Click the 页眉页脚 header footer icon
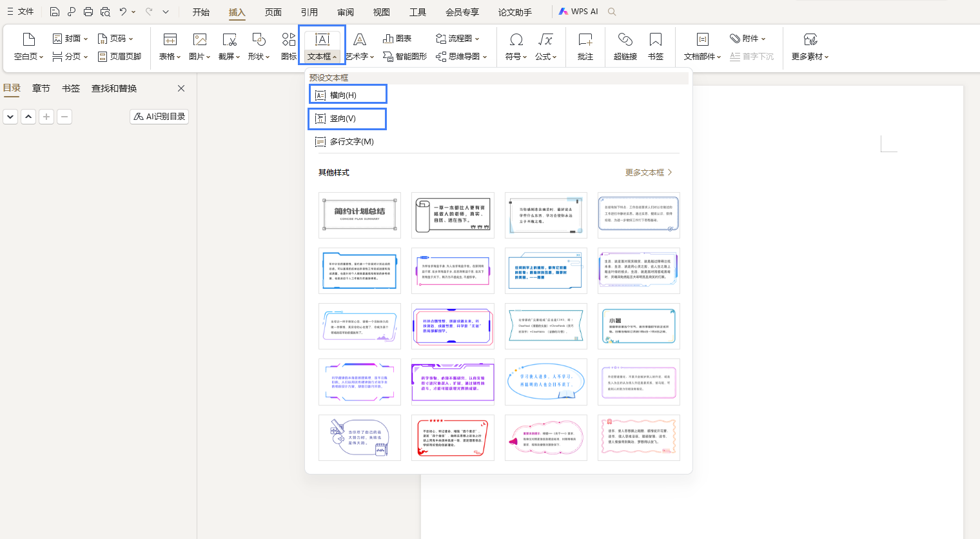Image resolution: width=980 pixels, height=539 pixels. (103, 57)
